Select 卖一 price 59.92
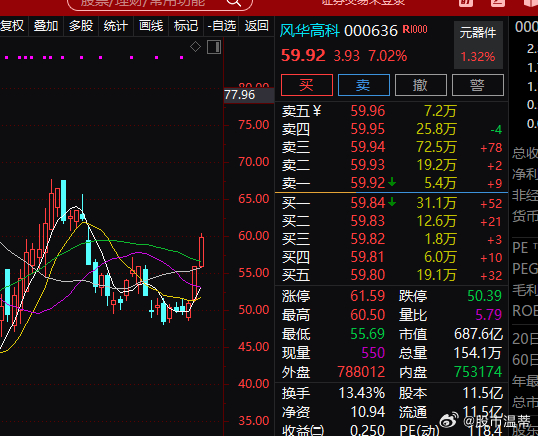538x436 pixels. point(368,183)
